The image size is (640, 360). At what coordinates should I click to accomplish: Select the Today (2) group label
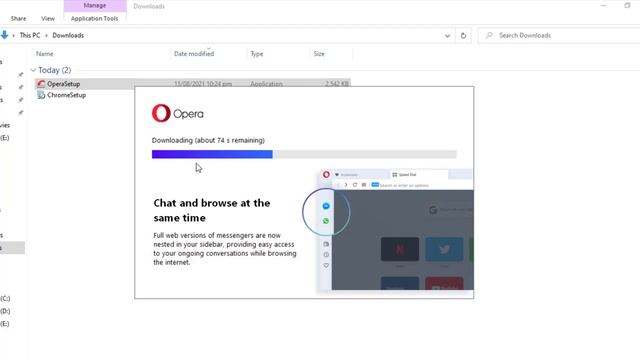click(55, 70)
